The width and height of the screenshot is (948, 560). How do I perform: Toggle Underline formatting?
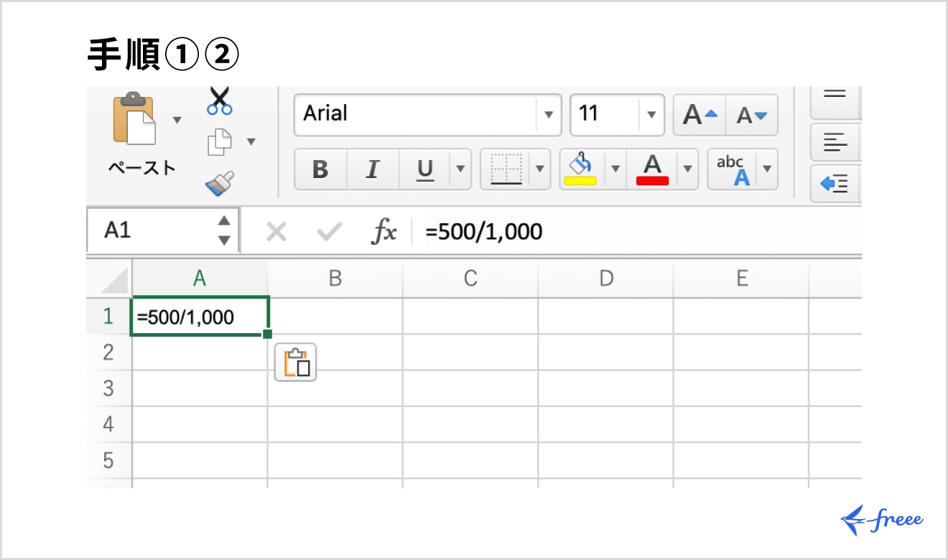(425, 169)
